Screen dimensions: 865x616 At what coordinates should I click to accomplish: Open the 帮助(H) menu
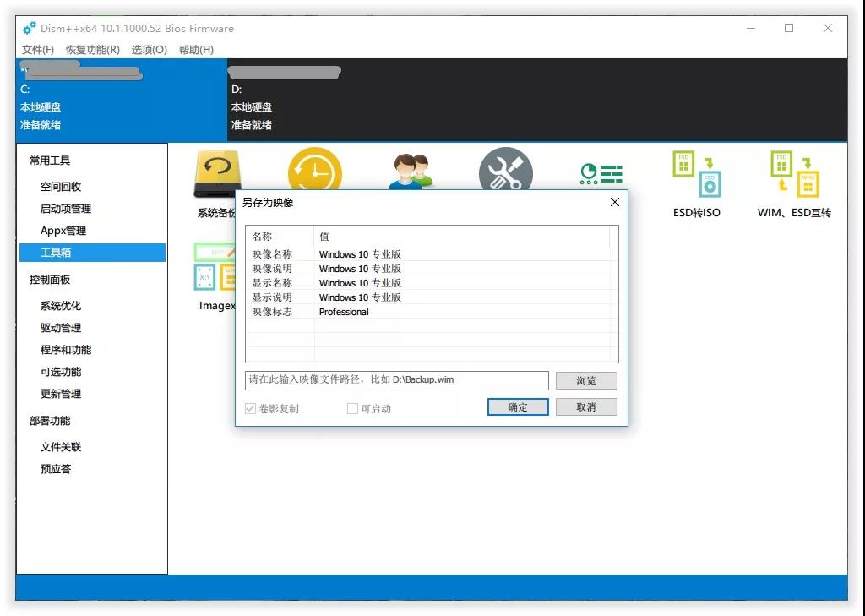[196, 50]
